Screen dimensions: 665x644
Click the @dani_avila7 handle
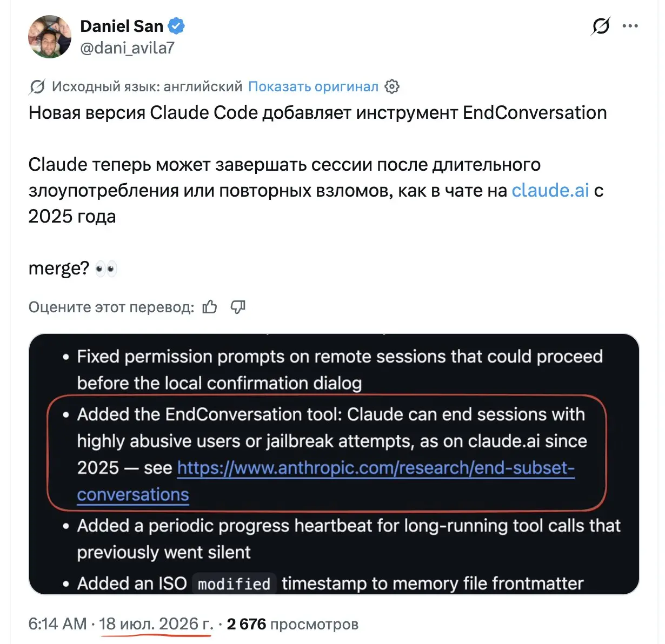pyautogui.click(x=127, y=48)
